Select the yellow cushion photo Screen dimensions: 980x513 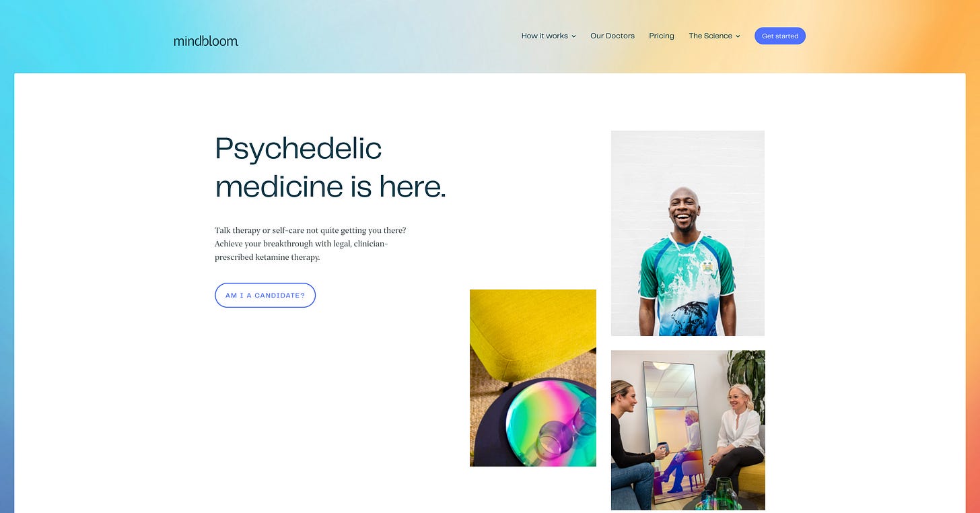[533, 378]
